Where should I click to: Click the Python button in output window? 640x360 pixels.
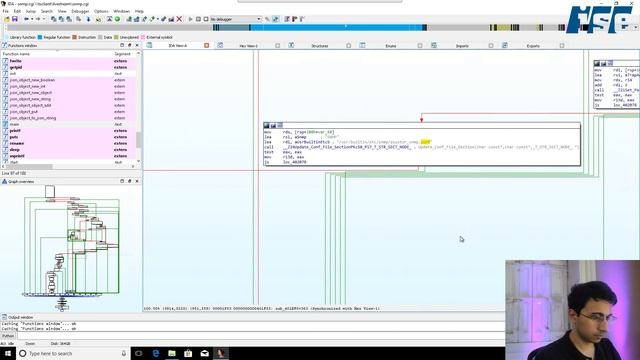tap(8, 336)
